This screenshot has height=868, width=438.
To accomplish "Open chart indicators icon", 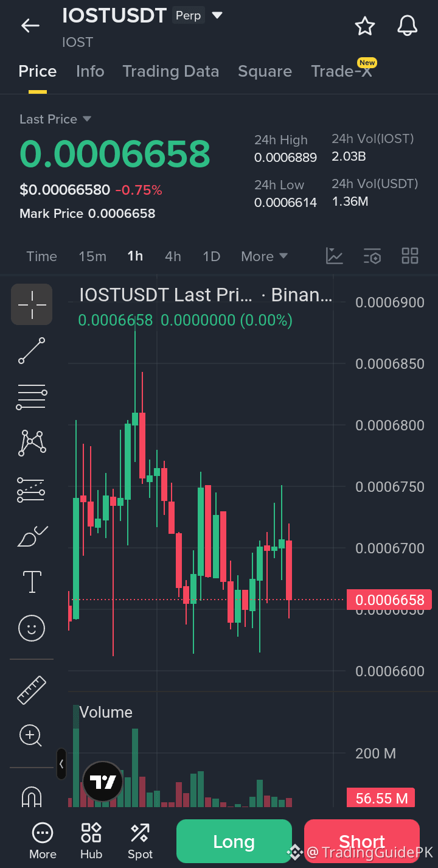I will point(335,256).
